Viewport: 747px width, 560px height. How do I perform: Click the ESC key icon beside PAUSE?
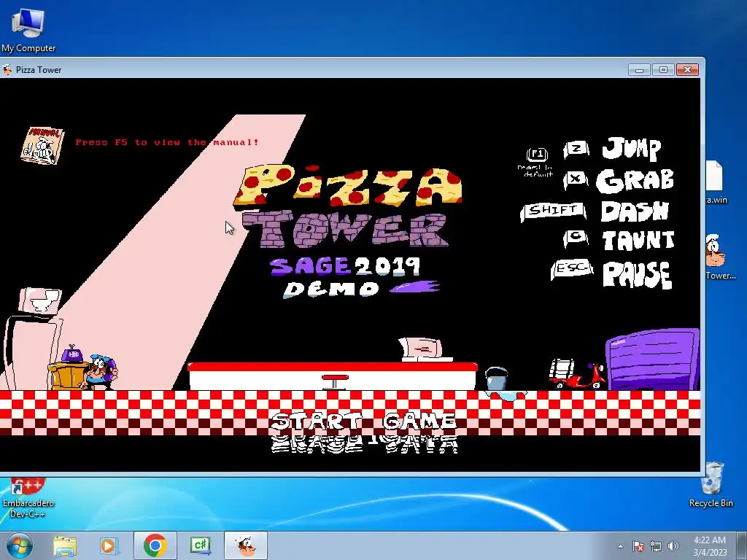(572, 270)
